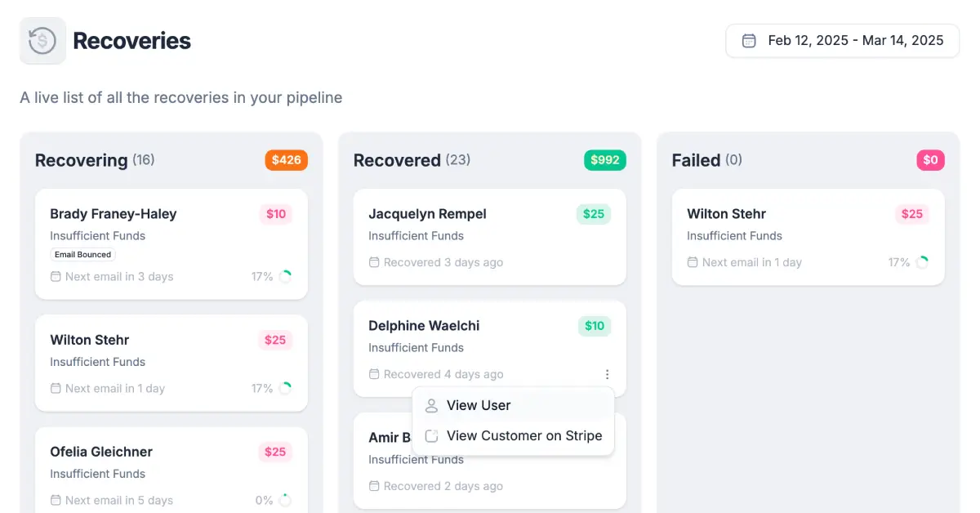
Task: Select View User from the context menu
Action: click(479, 405)
